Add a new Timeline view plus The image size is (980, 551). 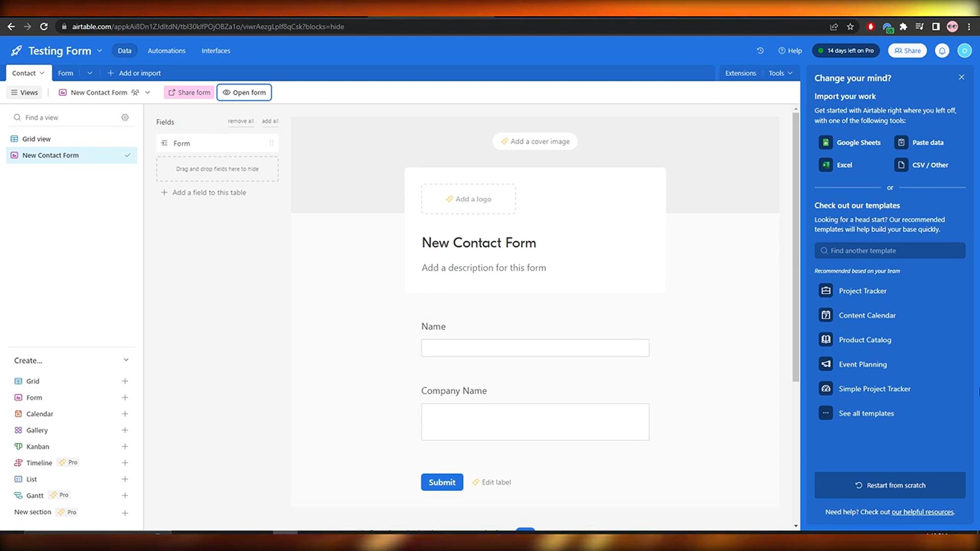[125, 463]
